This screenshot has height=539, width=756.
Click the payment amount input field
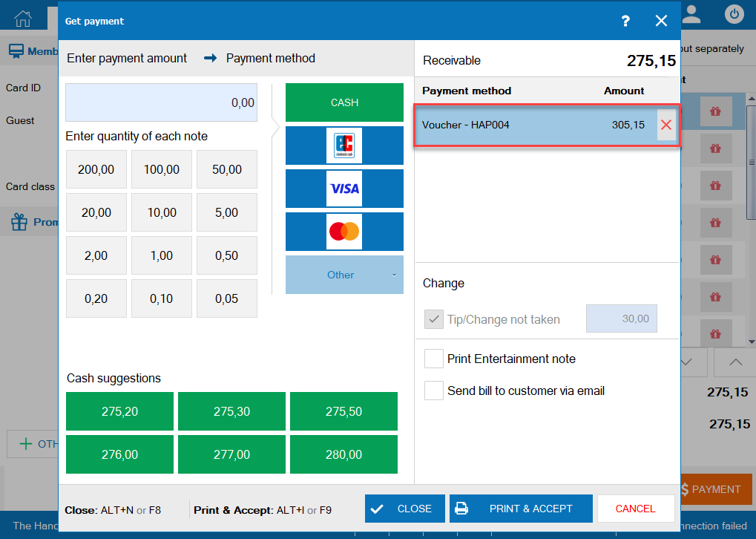[162, 102]
